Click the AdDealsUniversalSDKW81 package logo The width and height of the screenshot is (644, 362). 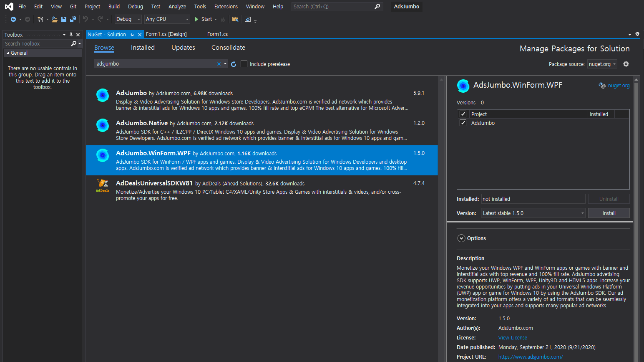click(x=103, y=185)
